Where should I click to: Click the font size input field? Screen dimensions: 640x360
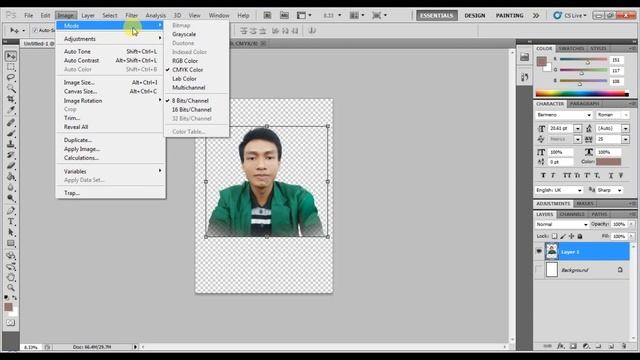(560, 129)
